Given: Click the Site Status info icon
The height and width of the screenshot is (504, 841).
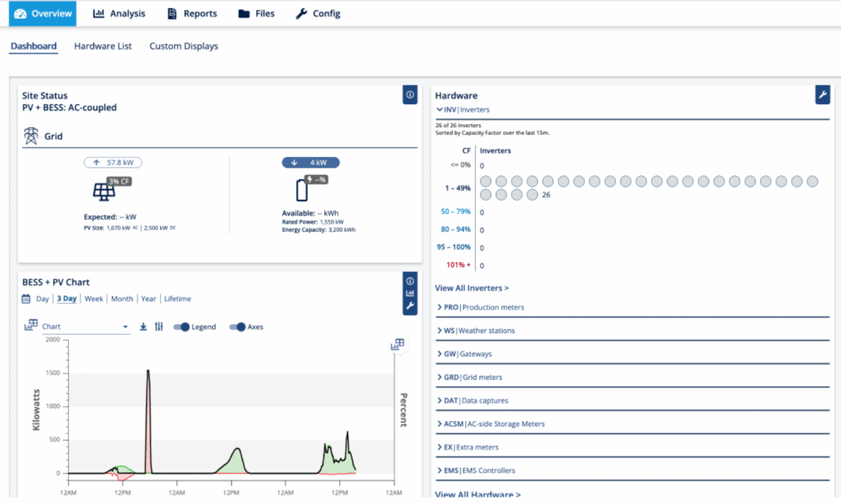Looking at the screenshot, I should [410, 95].
